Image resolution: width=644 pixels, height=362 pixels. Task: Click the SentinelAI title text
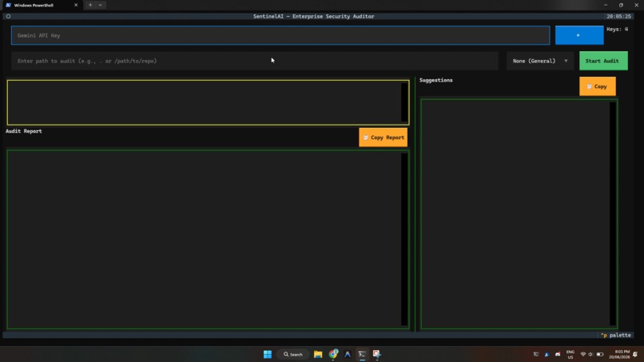coord(313,17)
